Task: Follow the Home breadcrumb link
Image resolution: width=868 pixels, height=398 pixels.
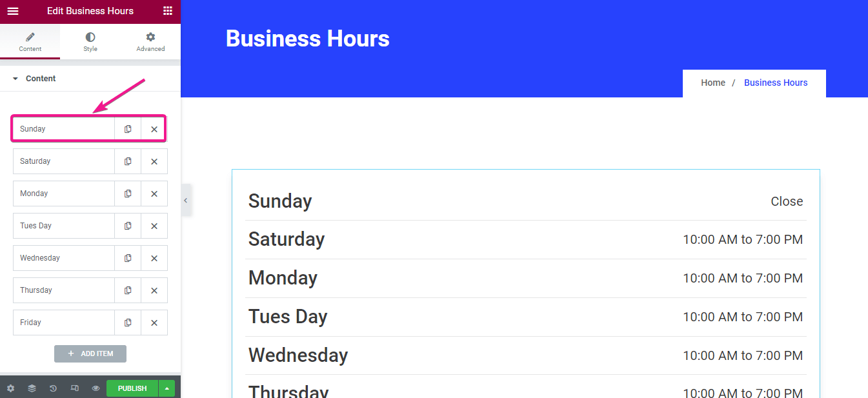Action: (713, 83)
